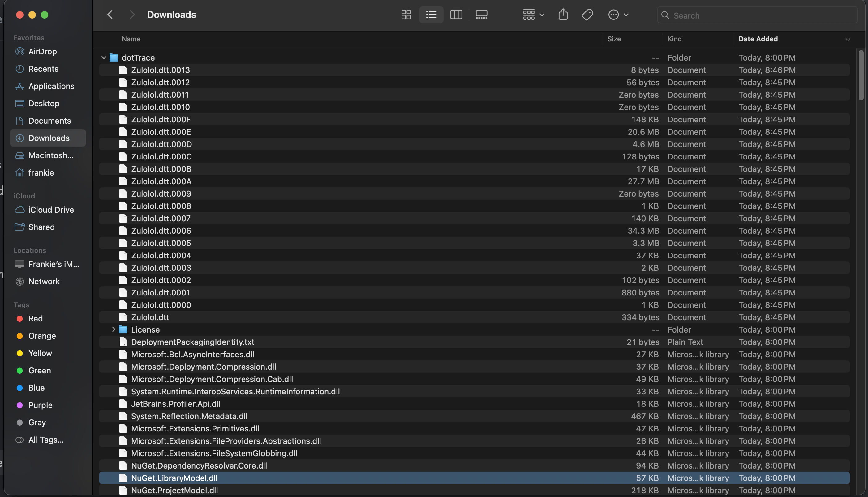
Task: Select Microsoft.Extensions.FileSystemGlobbing.dll
Action: [474, 453]
